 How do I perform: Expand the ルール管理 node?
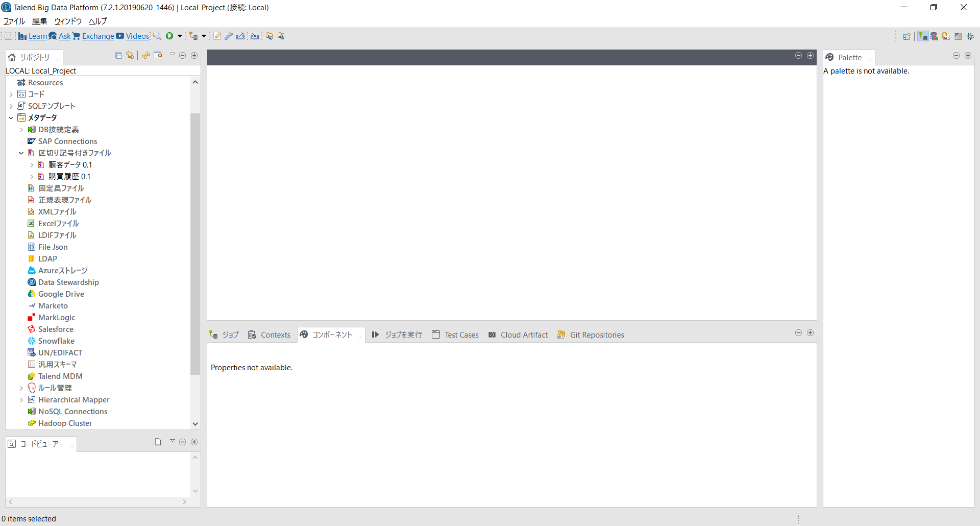tap(21, 388)
